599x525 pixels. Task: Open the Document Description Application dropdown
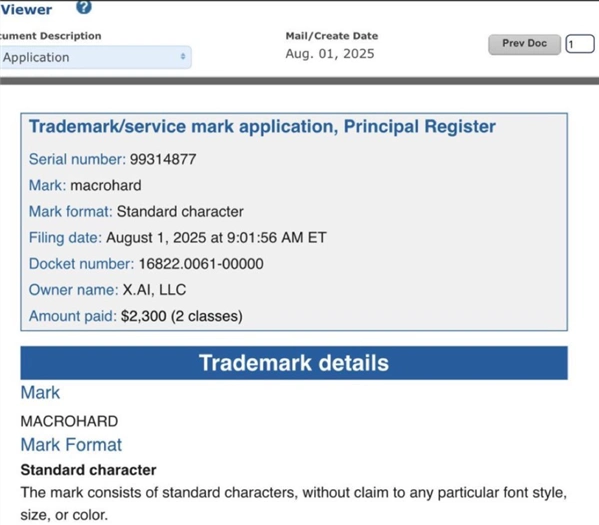click(95, 57)
